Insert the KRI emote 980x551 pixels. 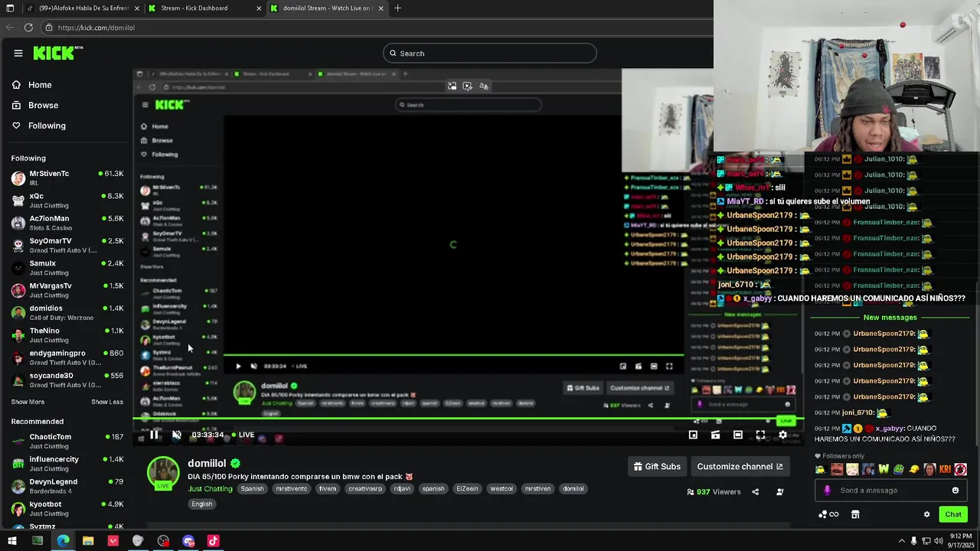click(945, 469)
